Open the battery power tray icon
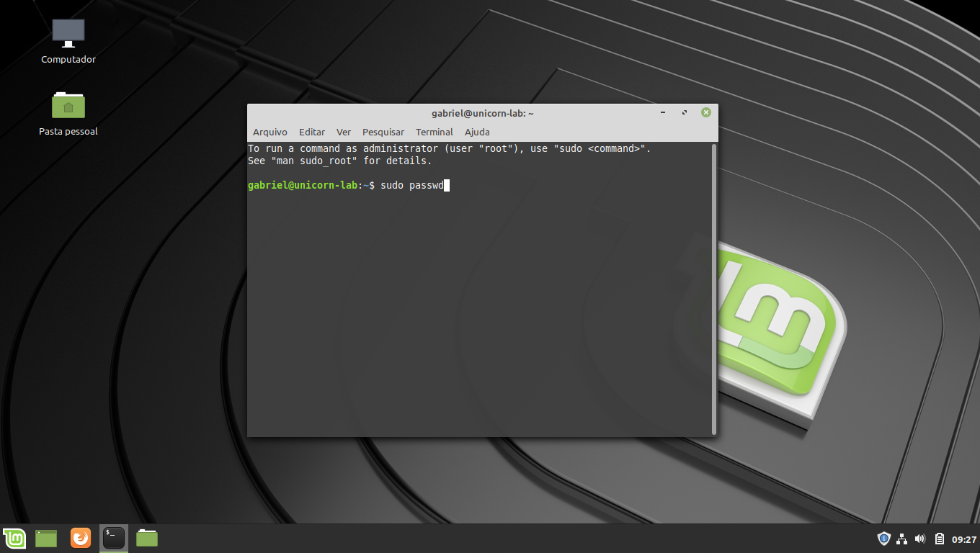This screenshot has width=980, height=553. click(x=940, y=539)
